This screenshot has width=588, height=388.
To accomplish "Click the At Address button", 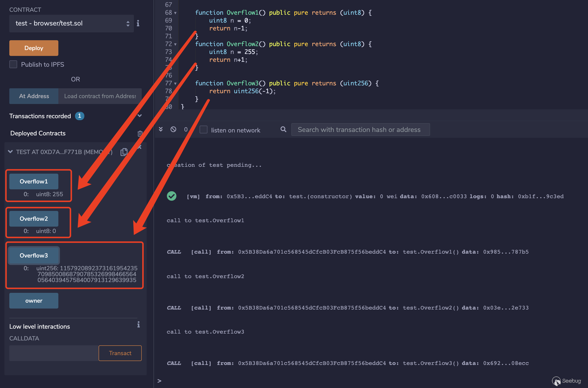I will 34,96.
